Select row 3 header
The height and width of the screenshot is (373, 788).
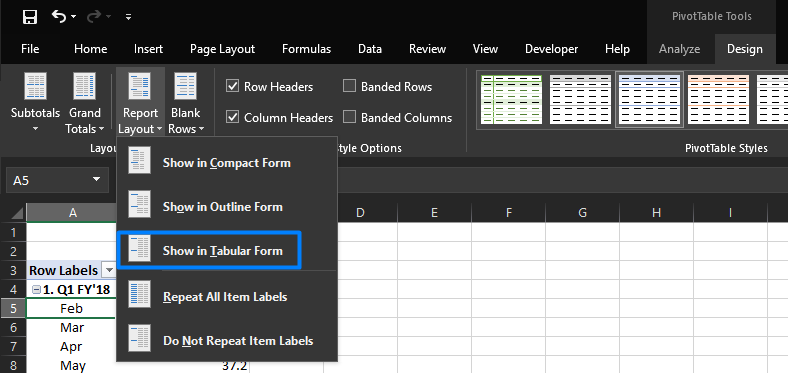click(13, 270)
